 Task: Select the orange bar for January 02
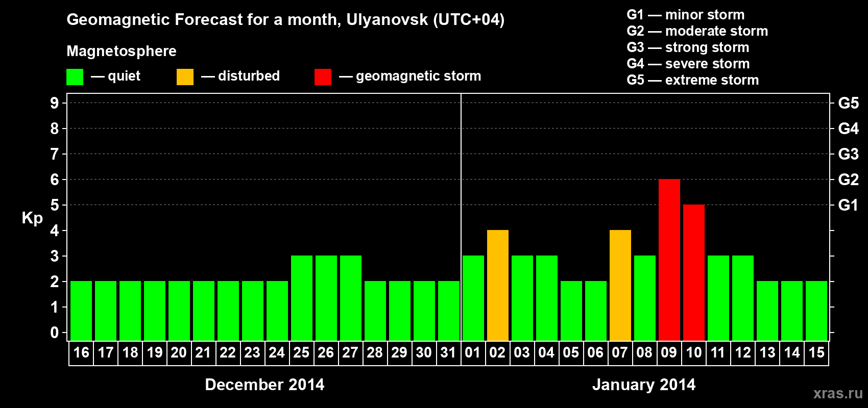[x=498, y=286]
